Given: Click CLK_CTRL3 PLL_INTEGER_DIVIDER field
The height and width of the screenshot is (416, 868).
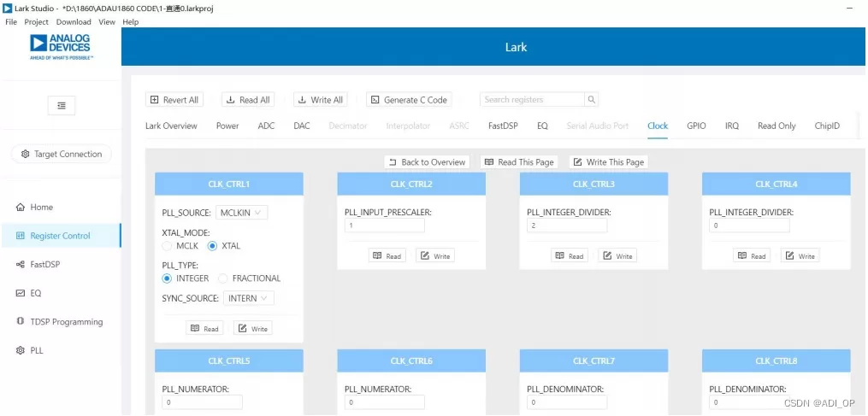Looking at the screenshot, I should pos(567,226).
